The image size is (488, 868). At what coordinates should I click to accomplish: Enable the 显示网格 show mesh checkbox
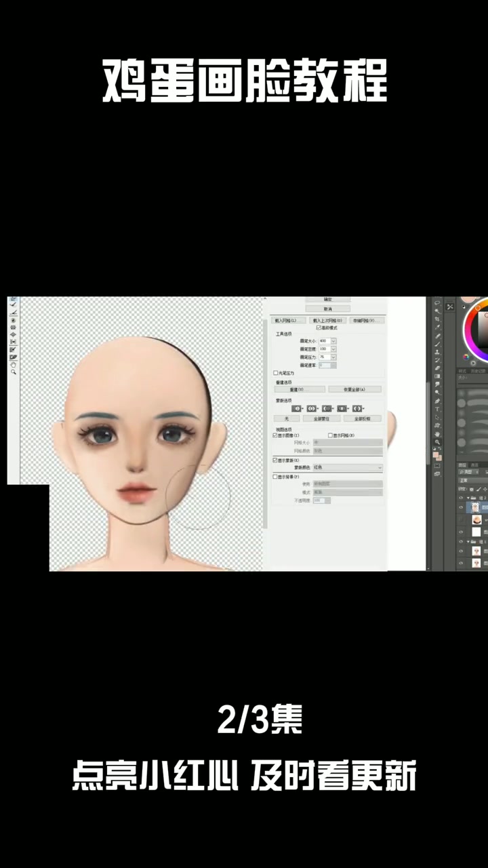[331, 435]
